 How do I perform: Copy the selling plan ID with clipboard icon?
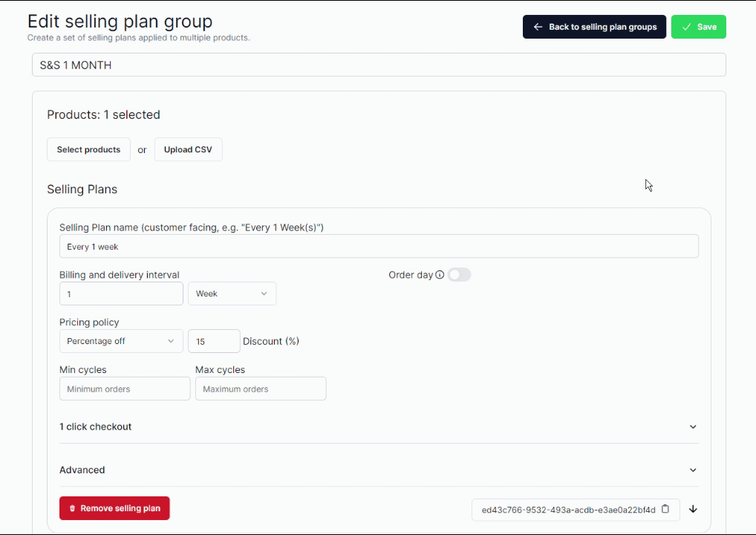pyautogui.click(x=665, y=509)
